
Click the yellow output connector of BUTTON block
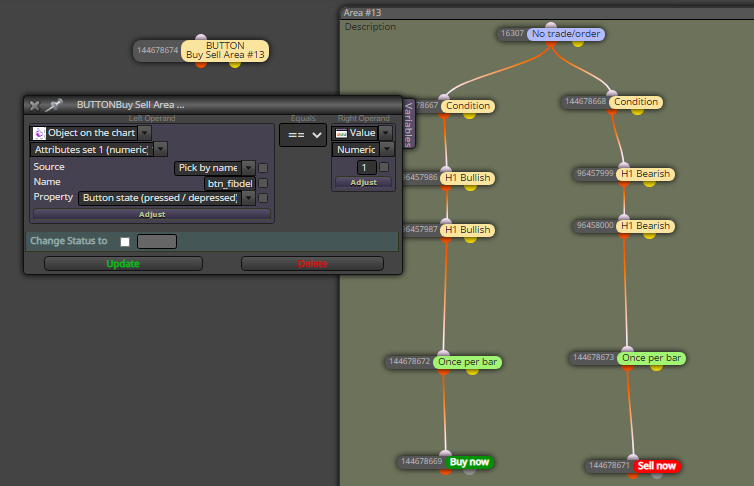tap(235, 63)
